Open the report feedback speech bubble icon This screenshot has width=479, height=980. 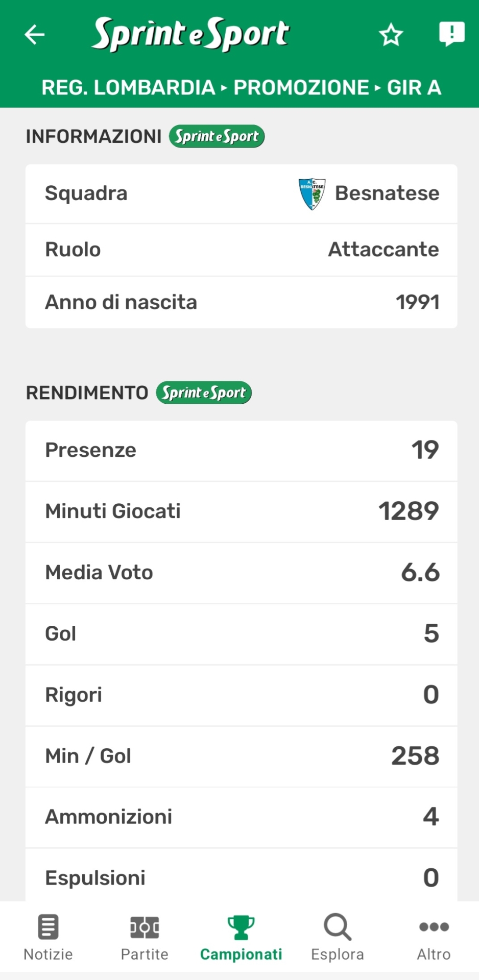[451, 34]
